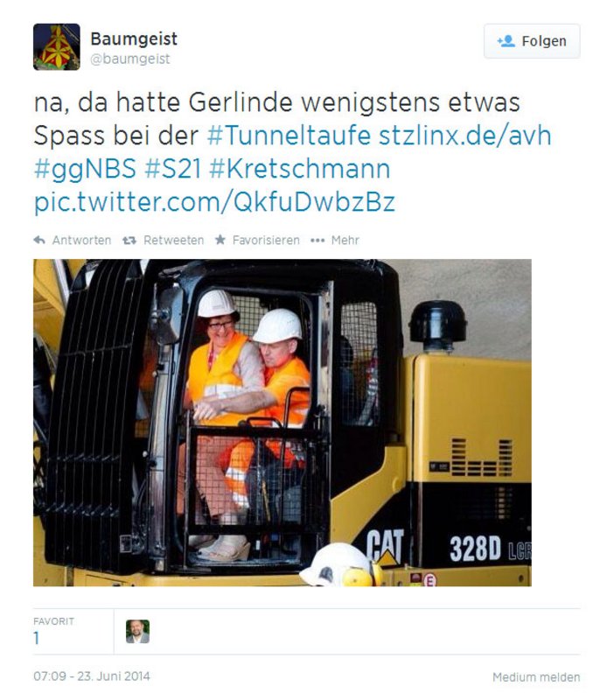
Task: Click the reply arrow icon
Action: tap(39, 240)
